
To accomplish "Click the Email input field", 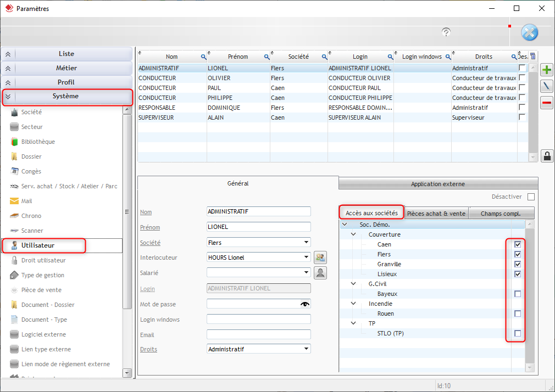I will pos(258,334).
